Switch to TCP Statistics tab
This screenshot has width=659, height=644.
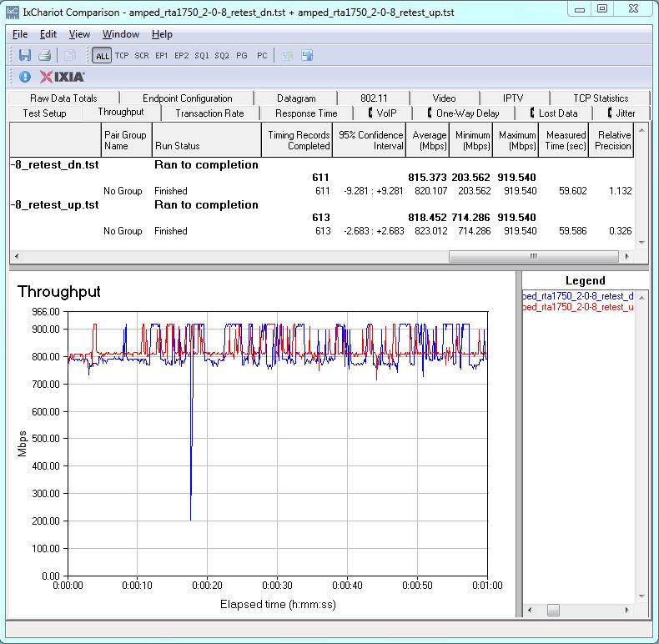click(x=601, y=98)
